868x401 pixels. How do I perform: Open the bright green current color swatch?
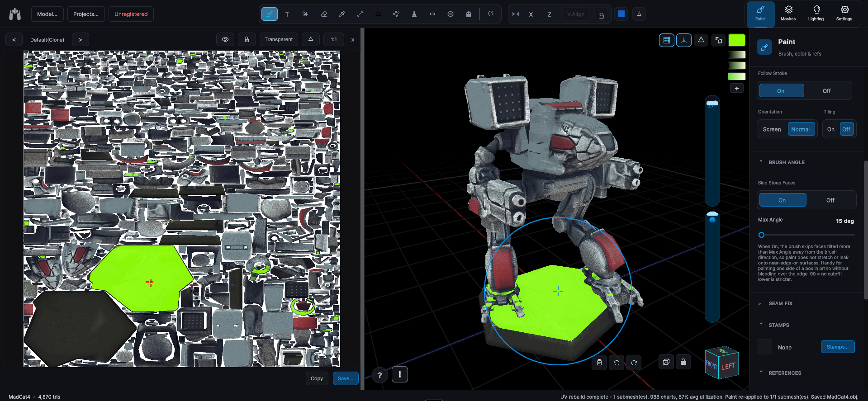(737, 40)
